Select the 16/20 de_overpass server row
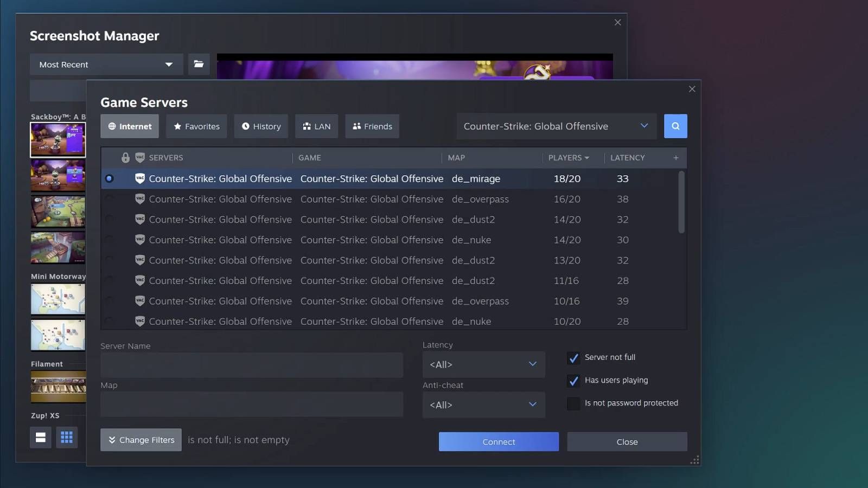Viewport: 868px width, 488px height. point(390,199)
